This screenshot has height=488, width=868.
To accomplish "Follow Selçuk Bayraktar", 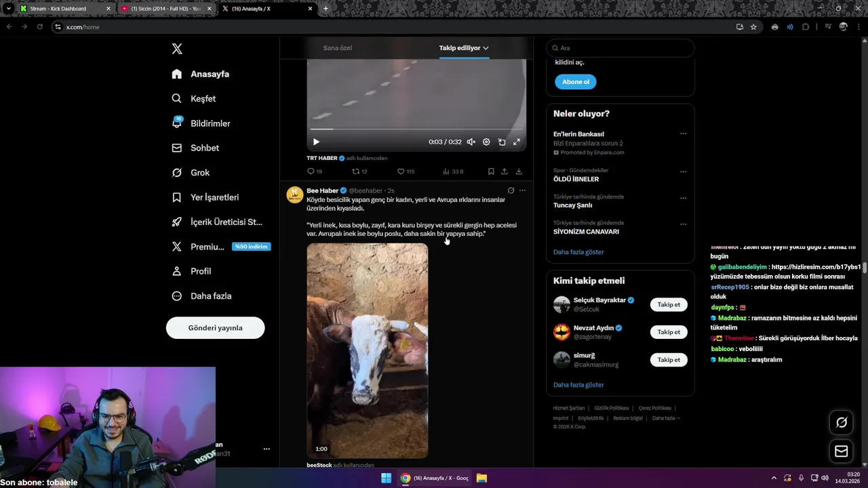I will point(669,304).
